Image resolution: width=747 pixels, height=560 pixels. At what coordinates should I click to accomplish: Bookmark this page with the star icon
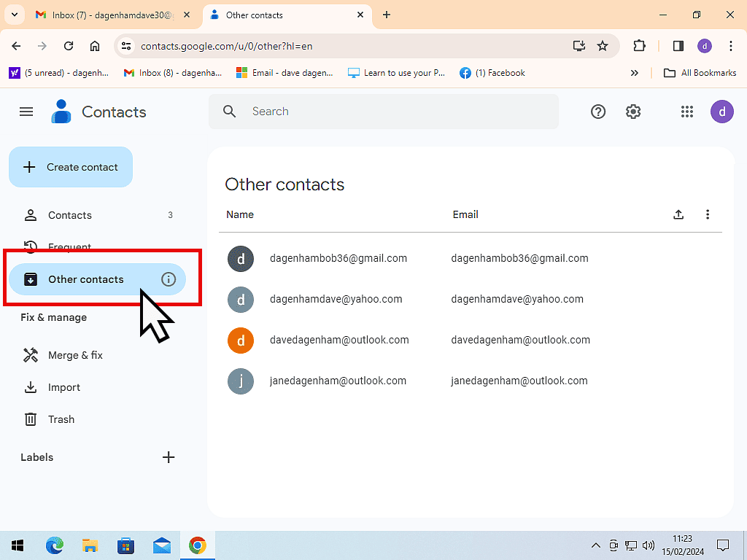click(603, 46)
